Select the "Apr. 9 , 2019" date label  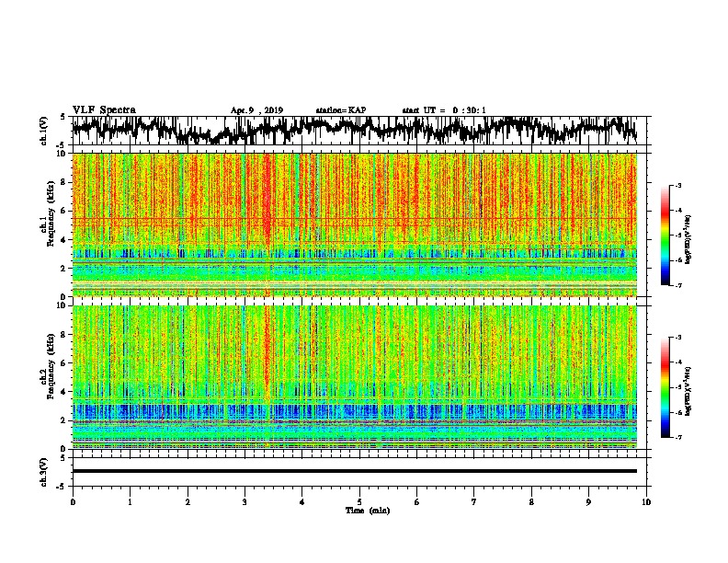point(256,110)
